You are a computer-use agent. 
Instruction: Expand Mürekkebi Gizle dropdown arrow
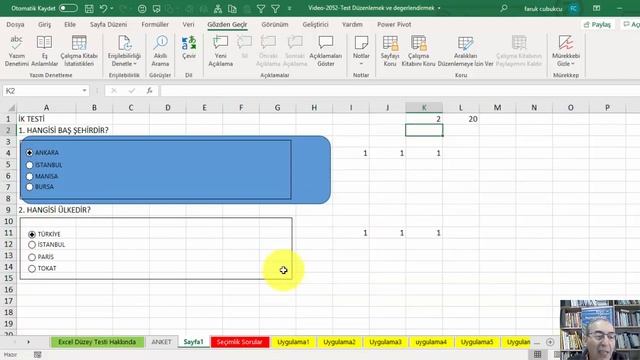(573, 64)
